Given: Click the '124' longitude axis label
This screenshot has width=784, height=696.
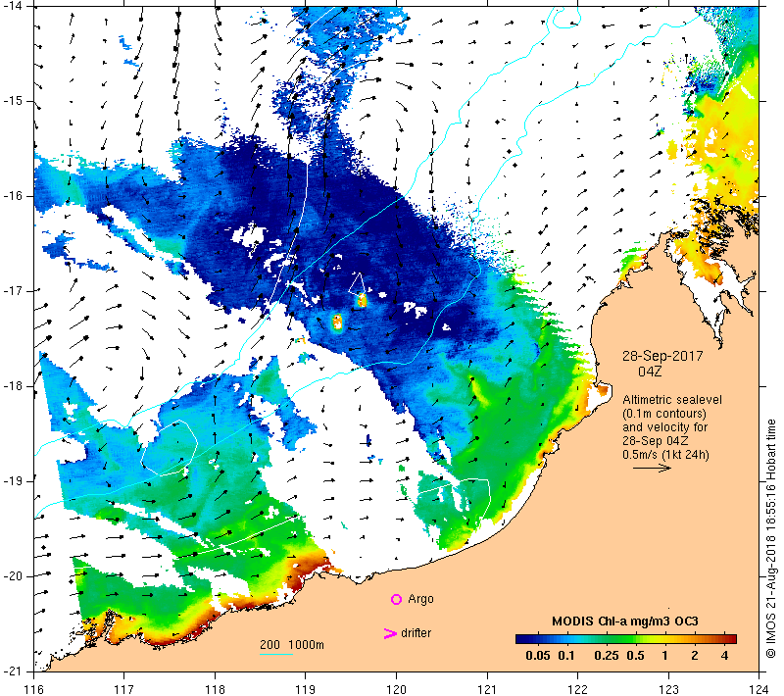Looking at the screenshot, I should click(x=759, y=689).
